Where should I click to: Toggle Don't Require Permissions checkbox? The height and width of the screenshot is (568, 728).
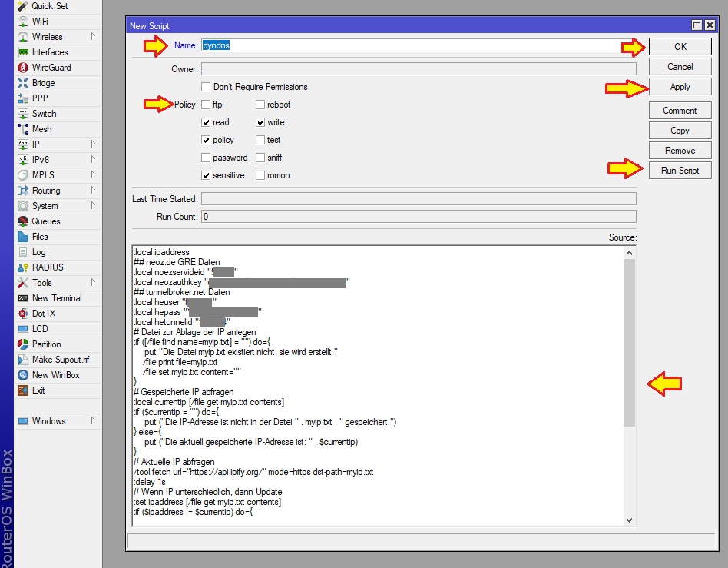click(x=206, y=87)
